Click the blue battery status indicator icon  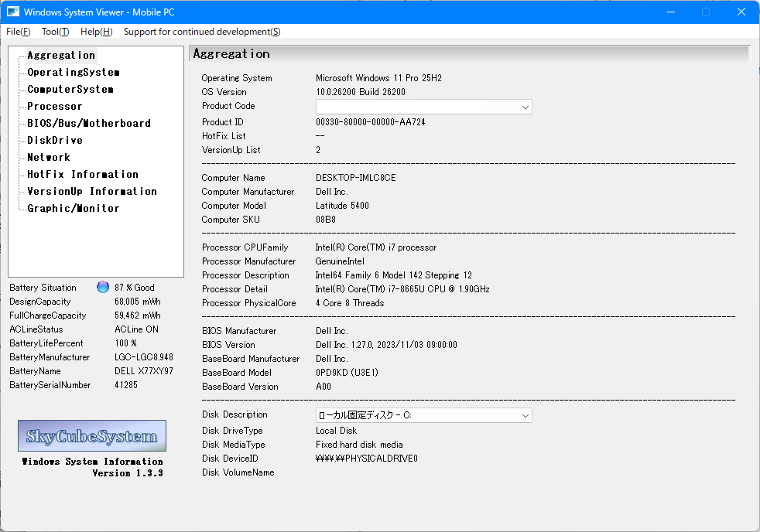pos(103,288)
